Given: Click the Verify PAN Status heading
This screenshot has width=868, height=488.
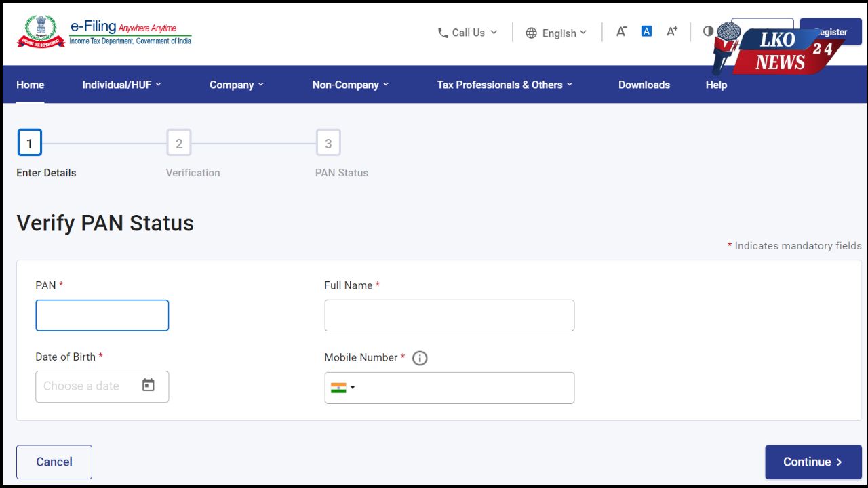Looking at the screenshot, I should click(105, 223).
